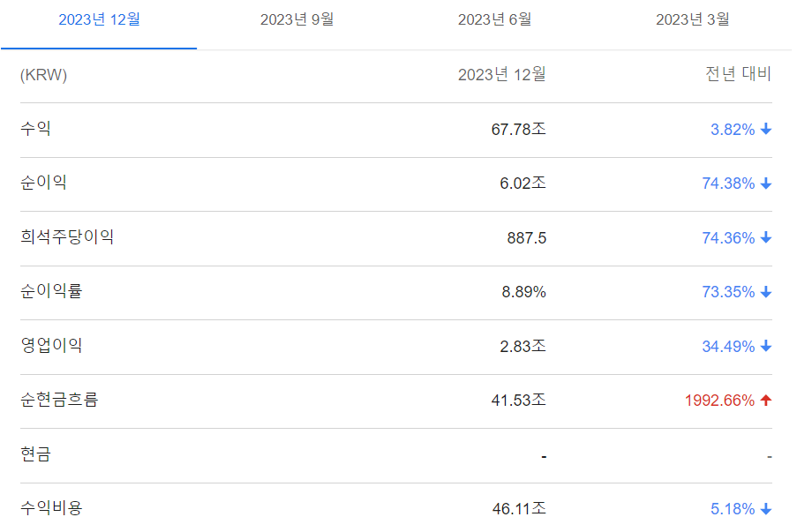Switch to the 2023년 3월 tab
Viewport: 797px width, 532px height.
click(692, 19)
